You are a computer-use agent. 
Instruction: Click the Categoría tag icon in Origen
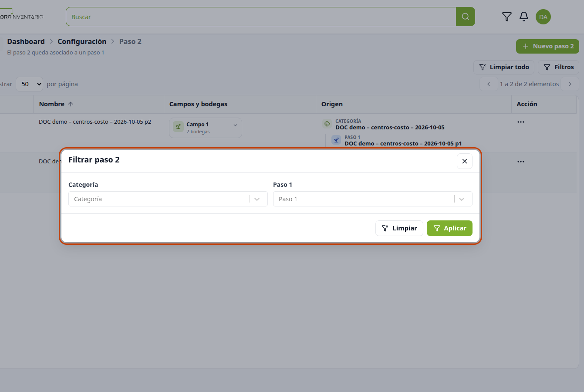click(x=327, y=124)
